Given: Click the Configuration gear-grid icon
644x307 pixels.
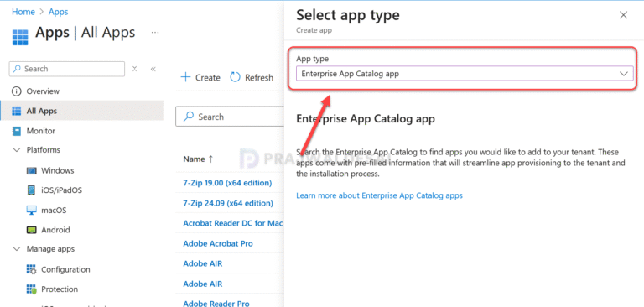Looking at the screenshot, I should tap(31, 269).
